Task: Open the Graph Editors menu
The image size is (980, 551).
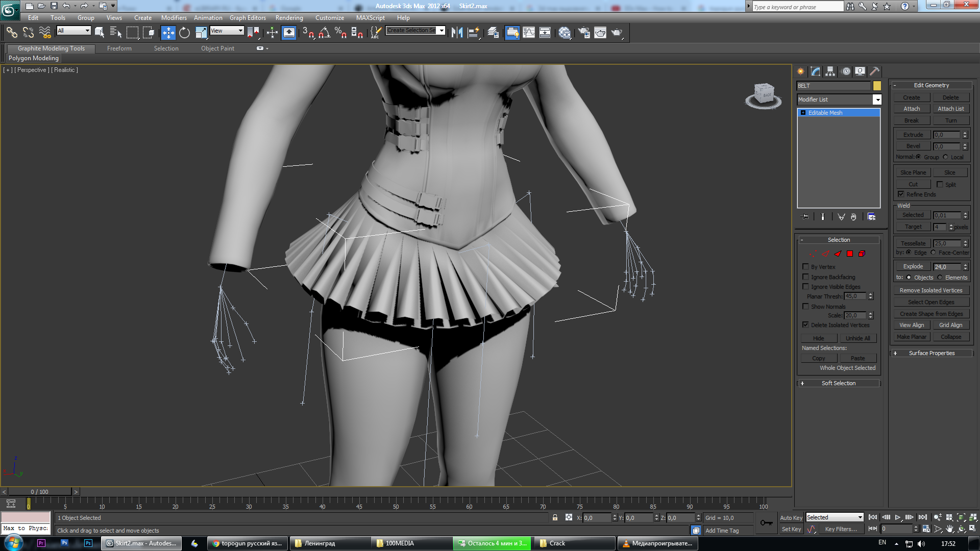Action: [x=247, y=18]
